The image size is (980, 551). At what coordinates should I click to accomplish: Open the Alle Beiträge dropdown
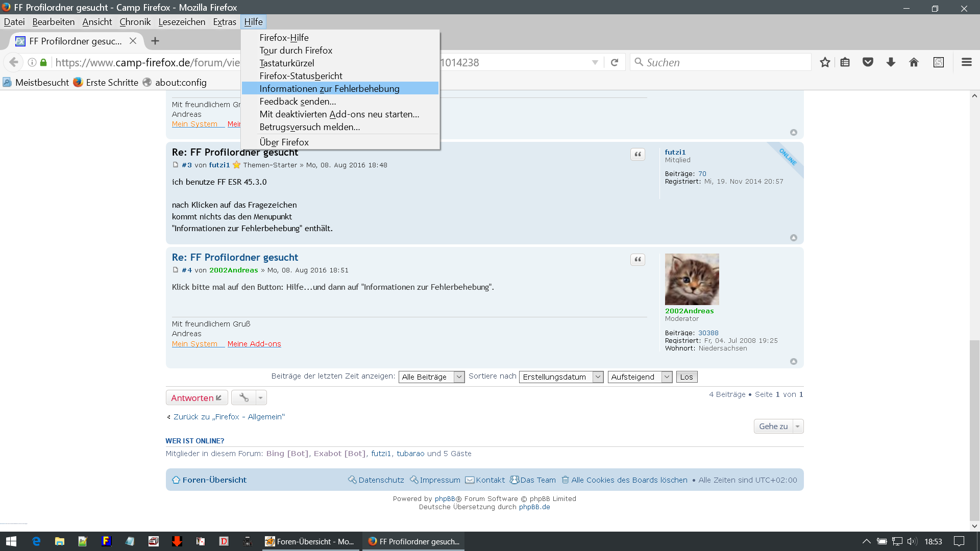[431, 377]
